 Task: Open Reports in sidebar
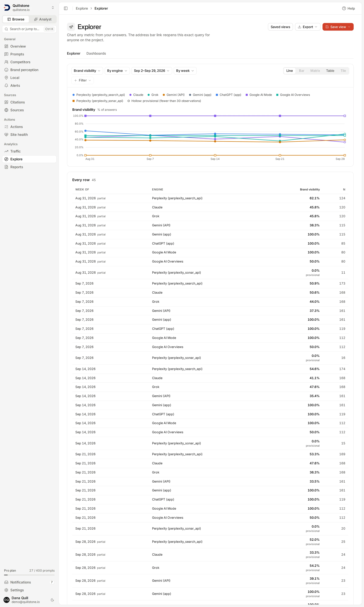pos(29,167)
